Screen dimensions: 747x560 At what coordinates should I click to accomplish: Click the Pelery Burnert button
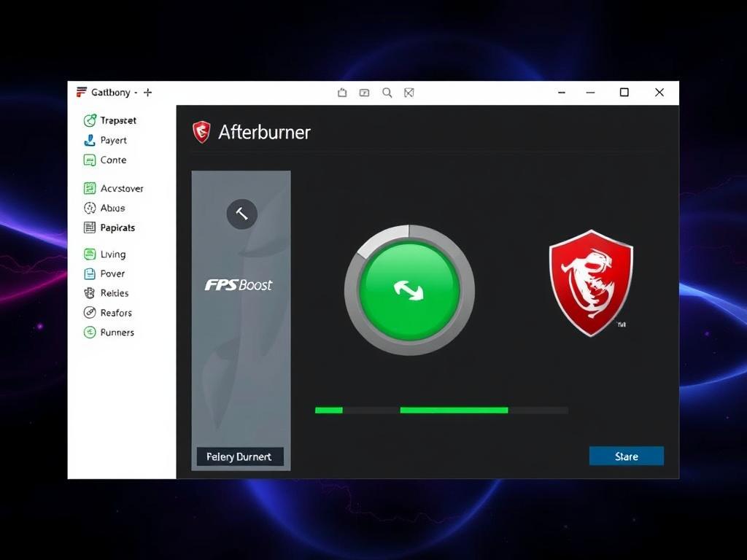click(x=240, y=456)
